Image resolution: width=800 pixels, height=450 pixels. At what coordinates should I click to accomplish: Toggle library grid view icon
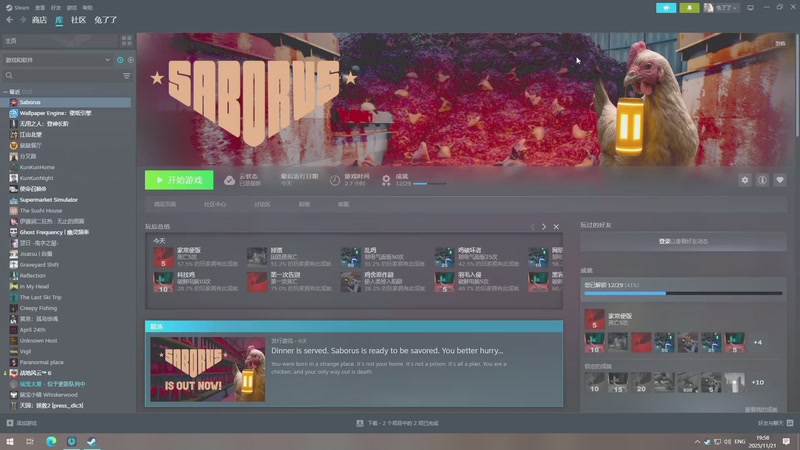tap(126, 40)
